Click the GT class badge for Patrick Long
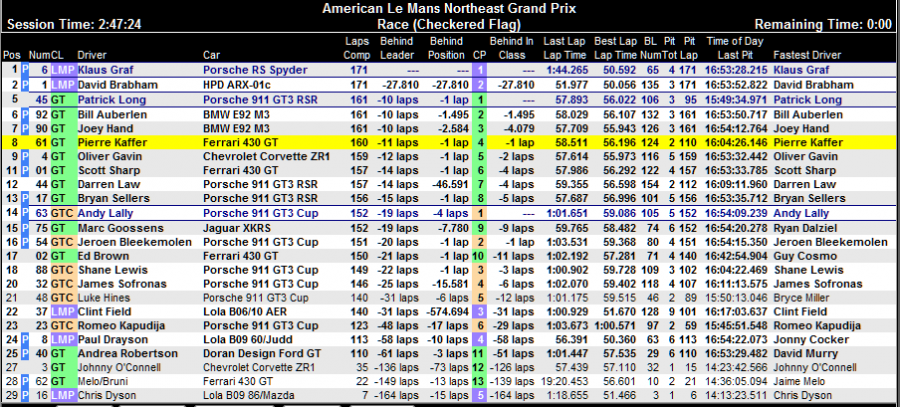900x407 pixels. point(58,100)
